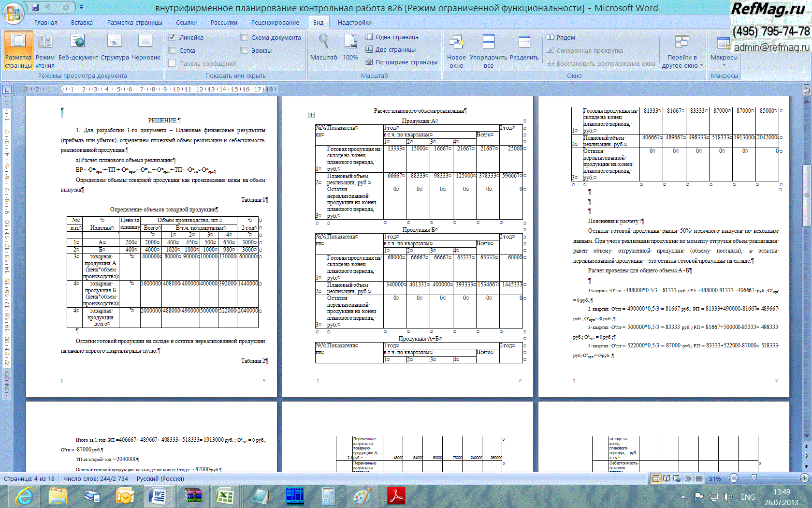The image size is (812, 508).
Task: Open Switch Windows (Перейти в другое окно) dropdown
Action: tap(681, 60)
